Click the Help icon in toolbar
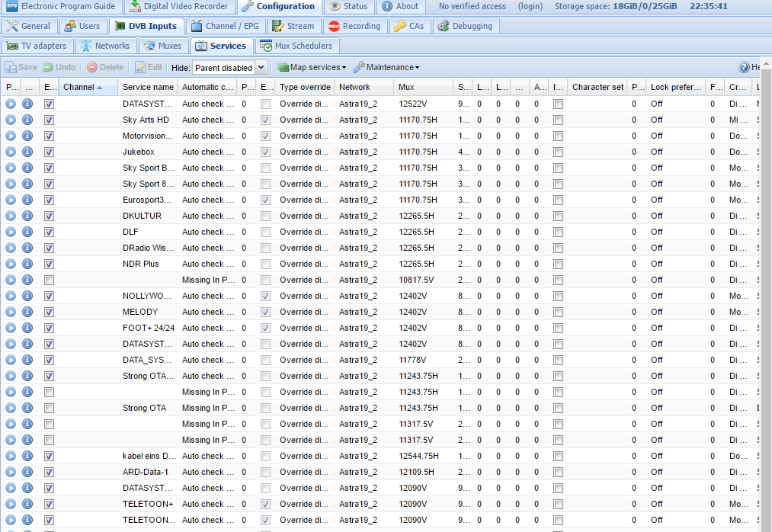This screenshot has height=532, width=772. coord(744,67)
